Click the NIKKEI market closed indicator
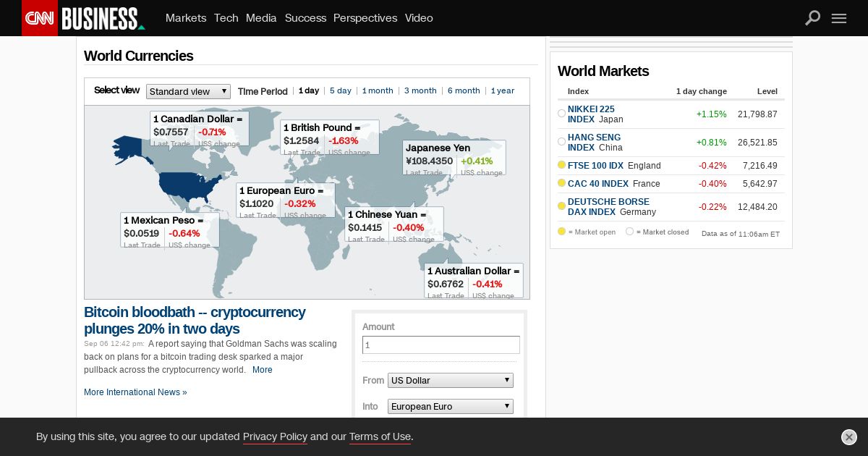 click(561, 114)
